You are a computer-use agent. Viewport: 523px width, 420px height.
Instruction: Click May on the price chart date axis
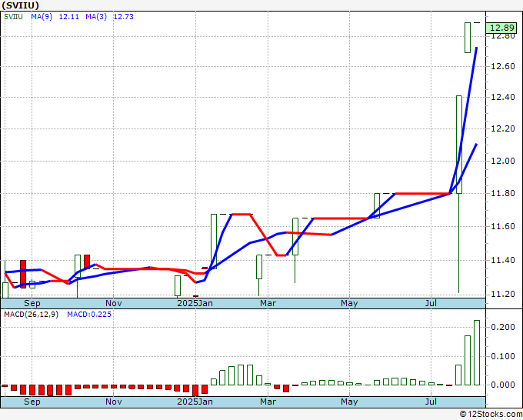click(x=349, y=303)
